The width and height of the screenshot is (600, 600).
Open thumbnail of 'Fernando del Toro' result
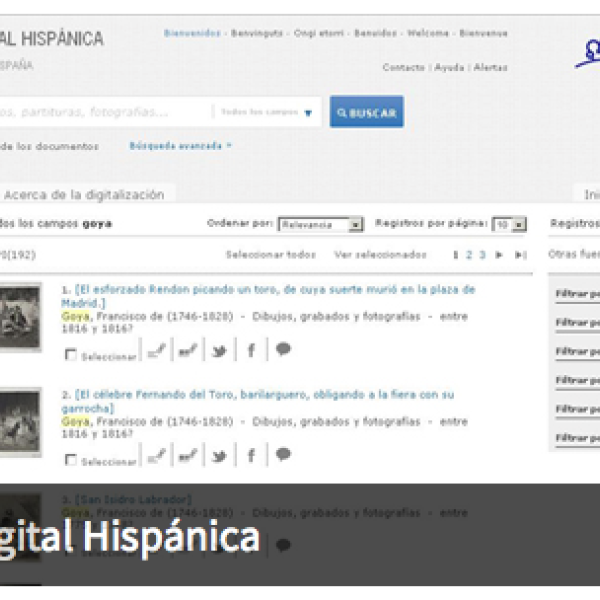coord(19,422)
